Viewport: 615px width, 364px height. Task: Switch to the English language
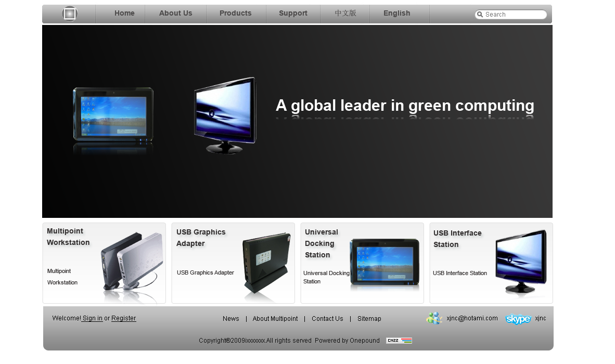(396, 14)
